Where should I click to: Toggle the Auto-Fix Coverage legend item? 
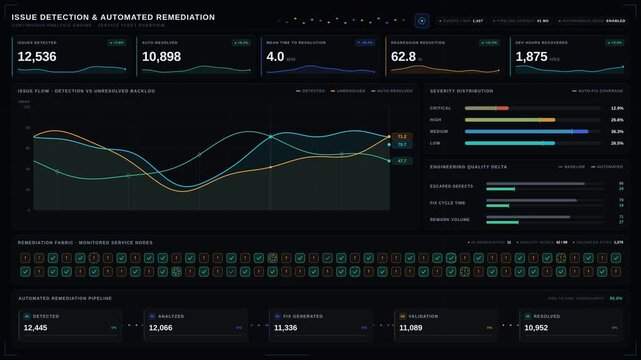(x=598, y=91)
